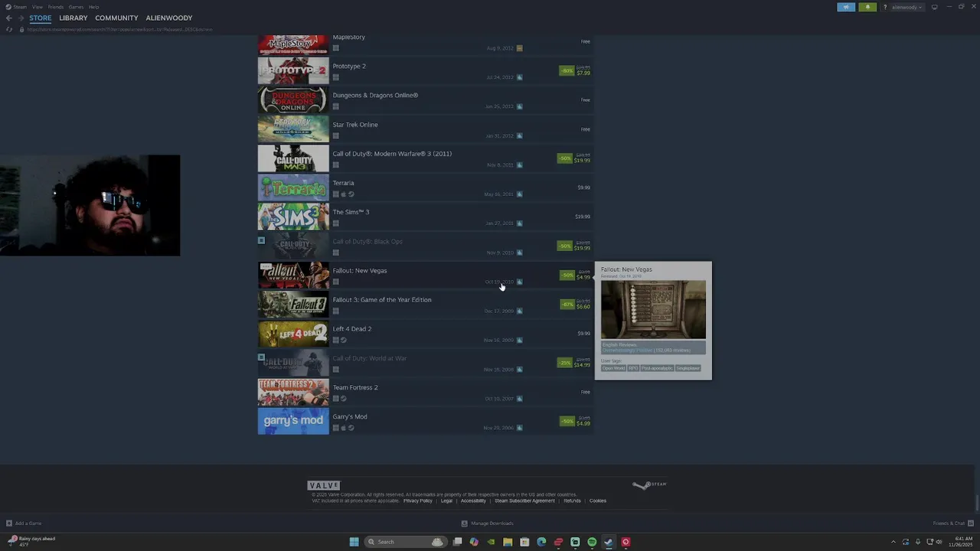Switch to the STORE tab
Screen dimensions: 980x551
(x=41, y=18)
